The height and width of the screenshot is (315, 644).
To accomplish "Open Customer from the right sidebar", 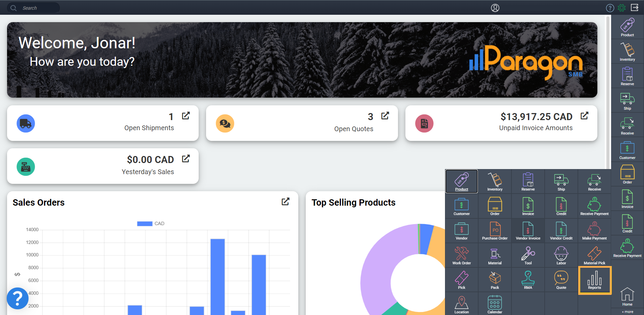I will tap(627, 150).
